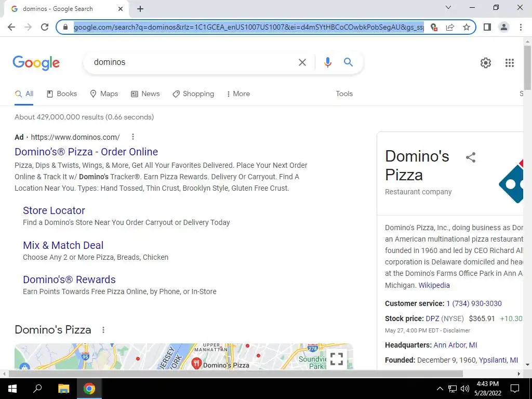
Task: Open the Windows Start menu
Action: pos(12,389)
